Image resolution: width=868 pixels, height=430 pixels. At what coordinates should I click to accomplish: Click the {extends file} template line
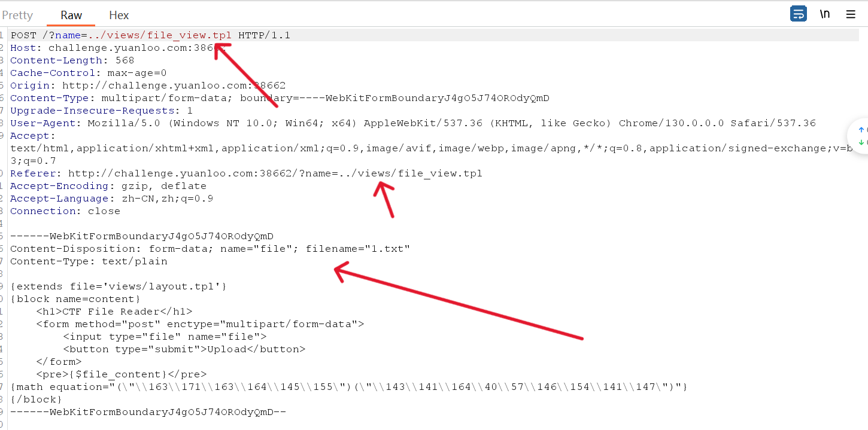point(118,286)
